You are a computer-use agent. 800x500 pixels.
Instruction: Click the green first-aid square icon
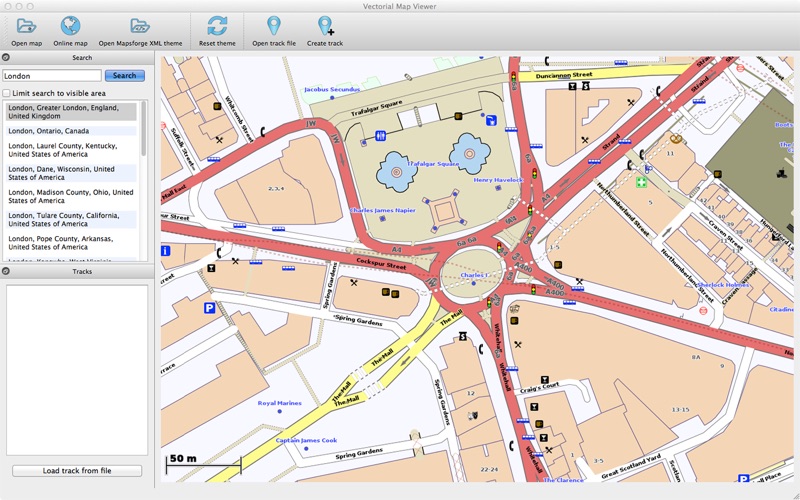tap(641, 182)
